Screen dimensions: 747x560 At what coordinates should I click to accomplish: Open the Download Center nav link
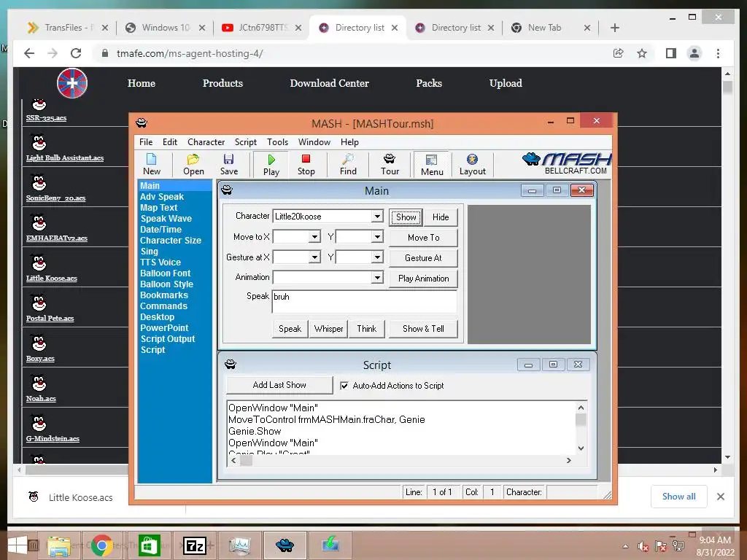pyautogui.click(x=329, y=83)
